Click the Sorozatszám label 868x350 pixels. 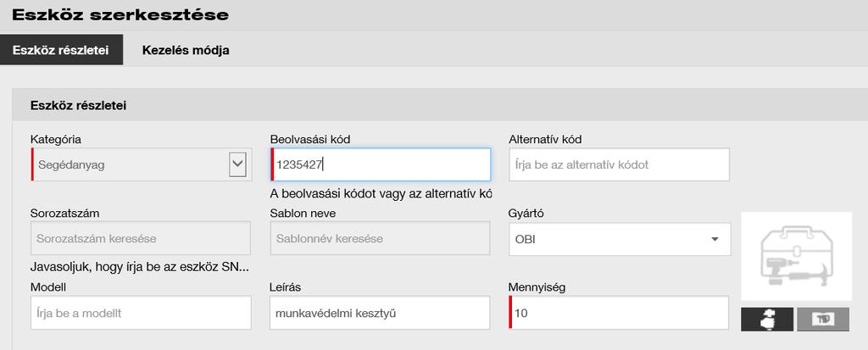(x=64, y=214)
